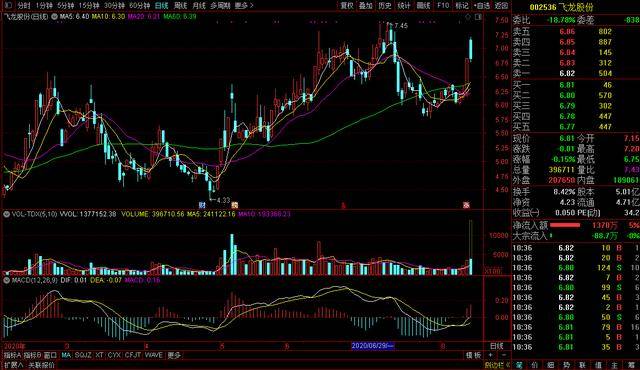Click the 4.33 low price label
Image resolution: width=640 pixels, height=370 pixels.
[223, 200]
